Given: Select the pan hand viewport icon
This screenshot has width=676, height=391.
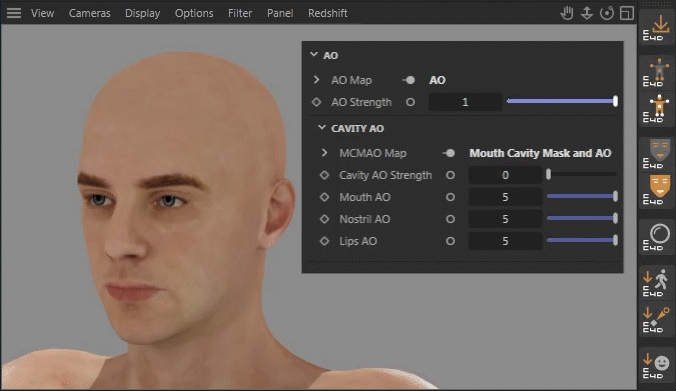Looking at the screenshot, I should 567,13.
